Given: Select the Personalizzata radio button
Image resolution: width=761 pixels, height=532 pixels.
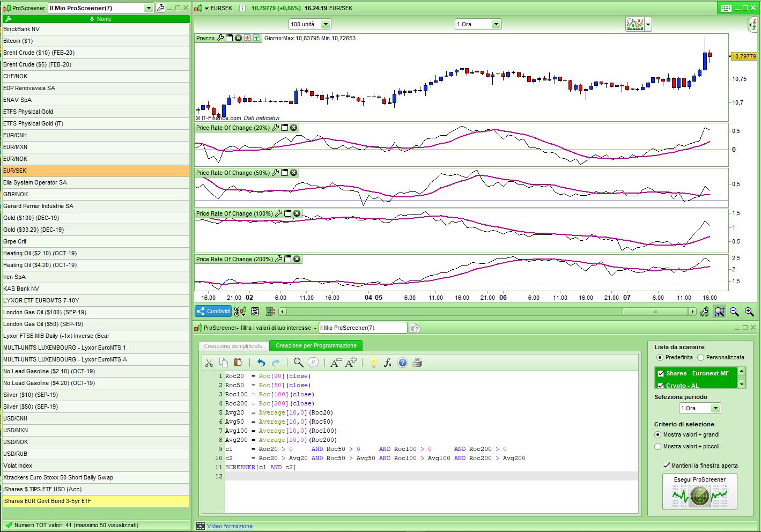Looking at the screenshot, I should [700, 358].
